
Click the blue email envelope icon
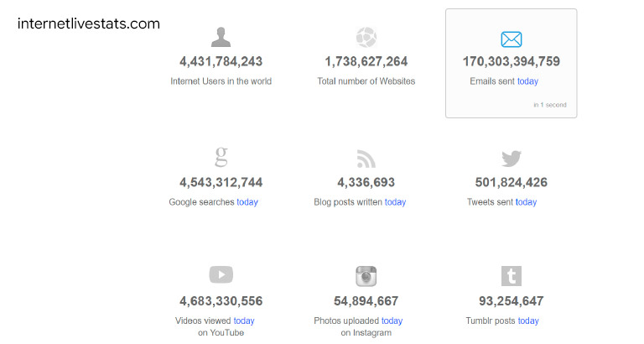pos(512,39)
